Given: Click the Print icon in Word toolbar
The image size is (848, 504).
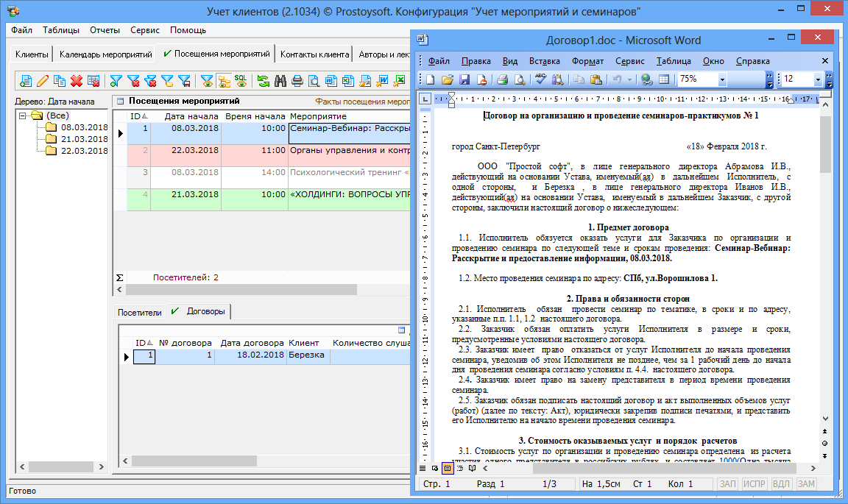Looking at the screenshot, I should (x=503, y=79).
